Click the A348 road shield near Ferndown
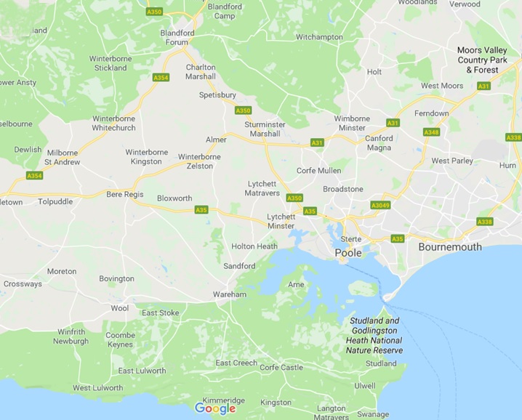 click(x=431, y=132)
